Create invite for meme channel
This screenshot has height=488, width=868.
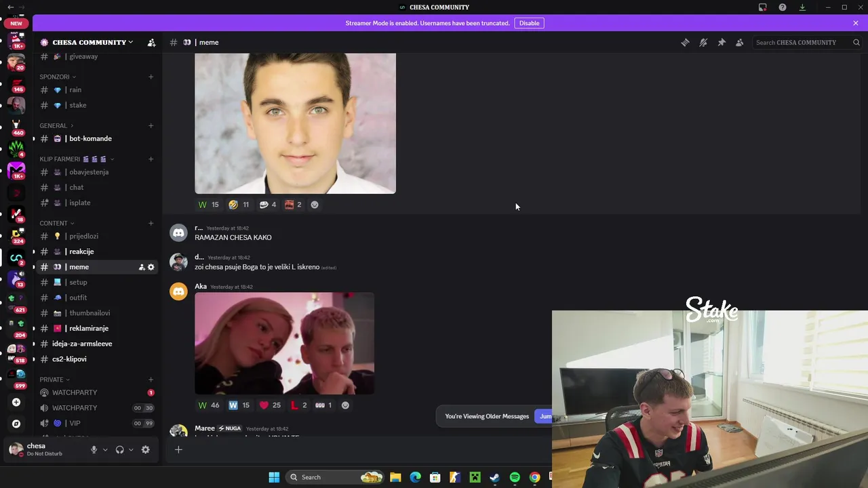[x=142, y=267]
